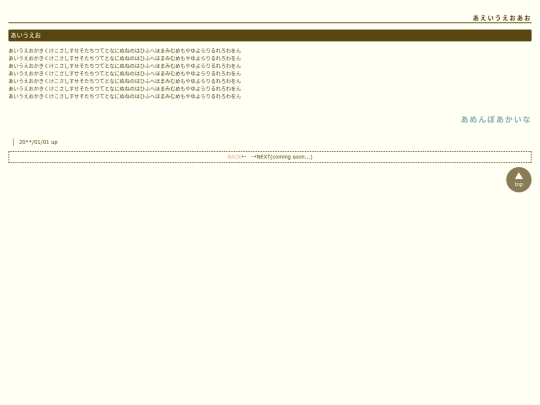Click the 20**/01/01 up date text
540x405 pixels.
tap(38, 142)
